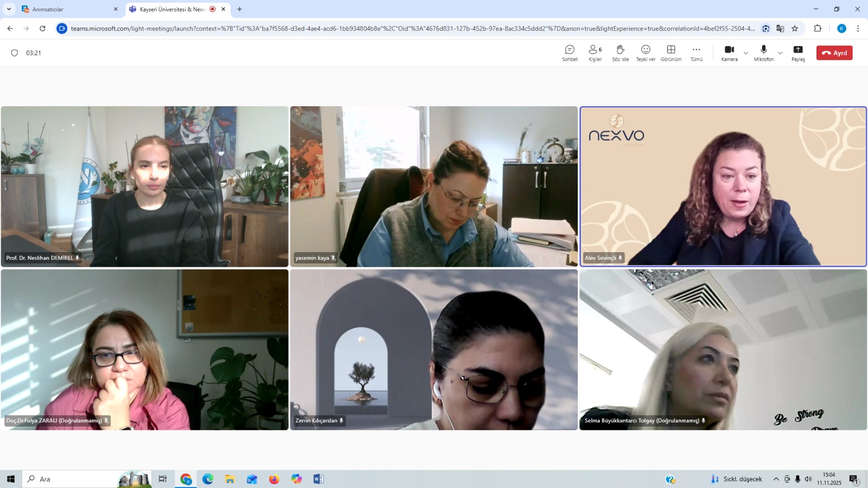Toggle bookmark star for this page

point(795,29)
